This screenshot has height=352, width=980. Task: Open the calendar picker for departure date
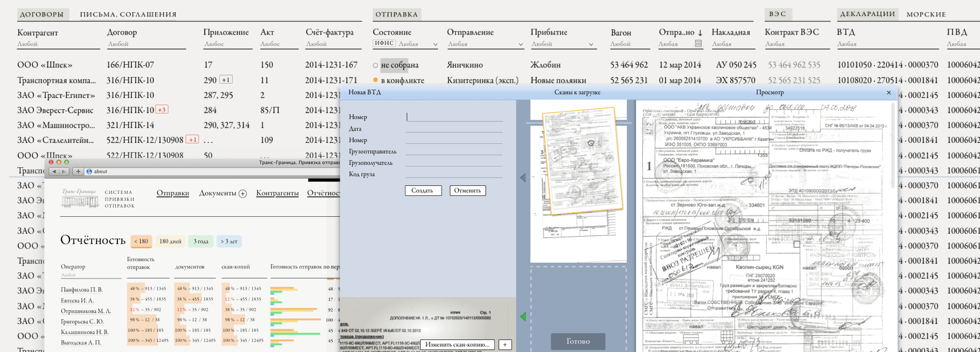tap(698, 44)
